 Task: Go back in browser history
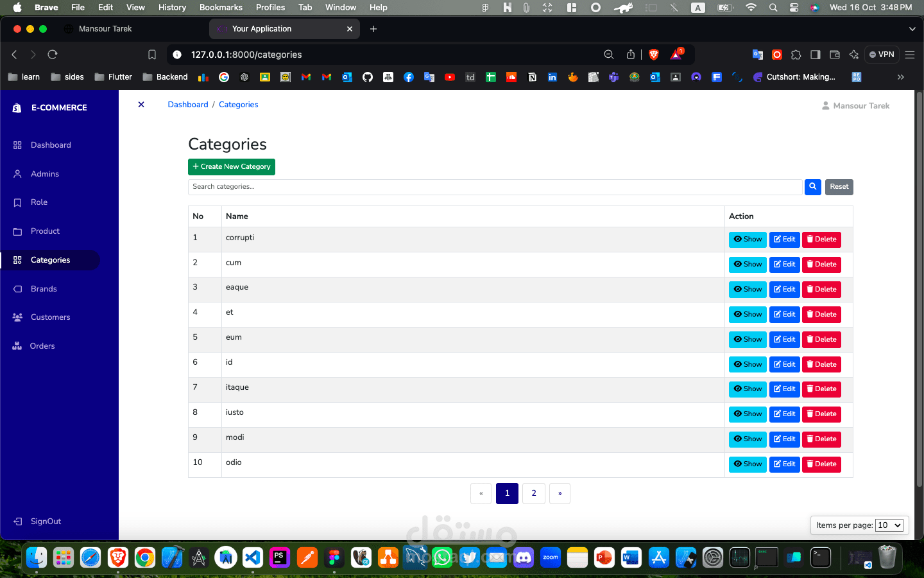15,55
